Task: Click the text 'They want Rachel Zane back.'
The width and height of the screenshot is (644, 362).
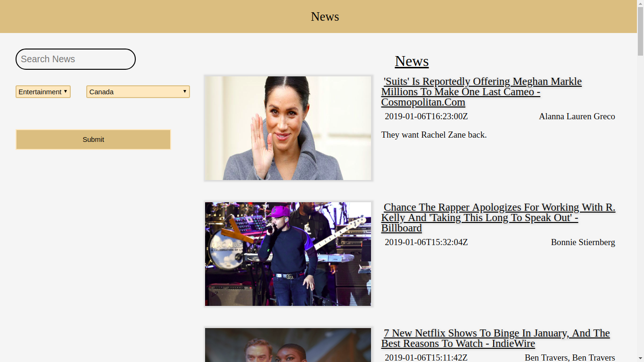Action: (x=434, y=135)
